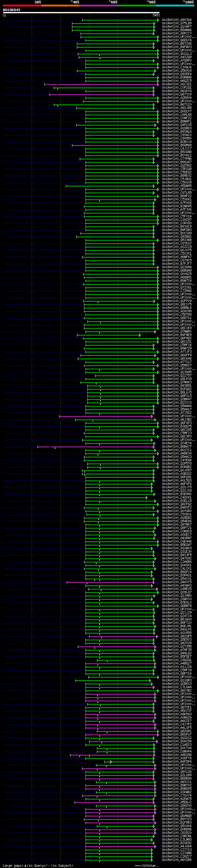Open hit UniRef100_Q873I9
Screen dimensions: 197x868
(177, 94)
